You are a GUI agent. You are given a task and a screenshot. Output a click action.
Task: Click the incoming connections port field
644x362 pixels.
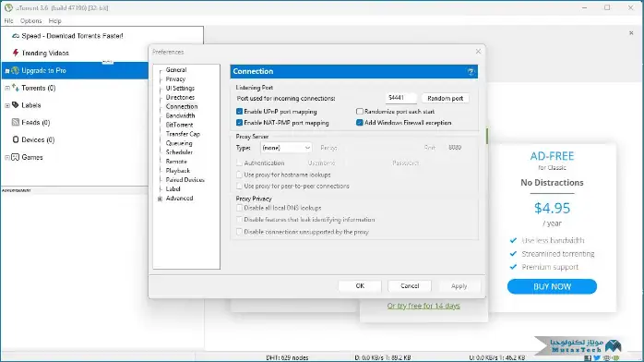400,98
